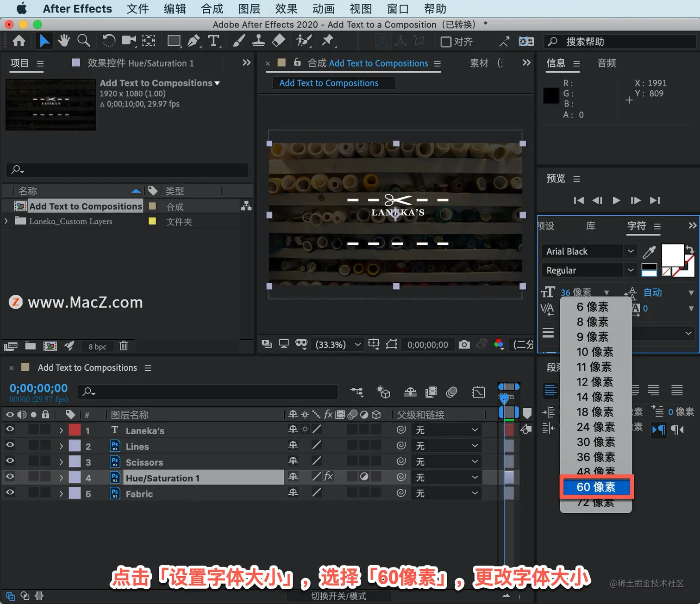This screenshot has height=604, width=700.
Task: Hide the Lines layer eye
Action: (x=10, y=445)
